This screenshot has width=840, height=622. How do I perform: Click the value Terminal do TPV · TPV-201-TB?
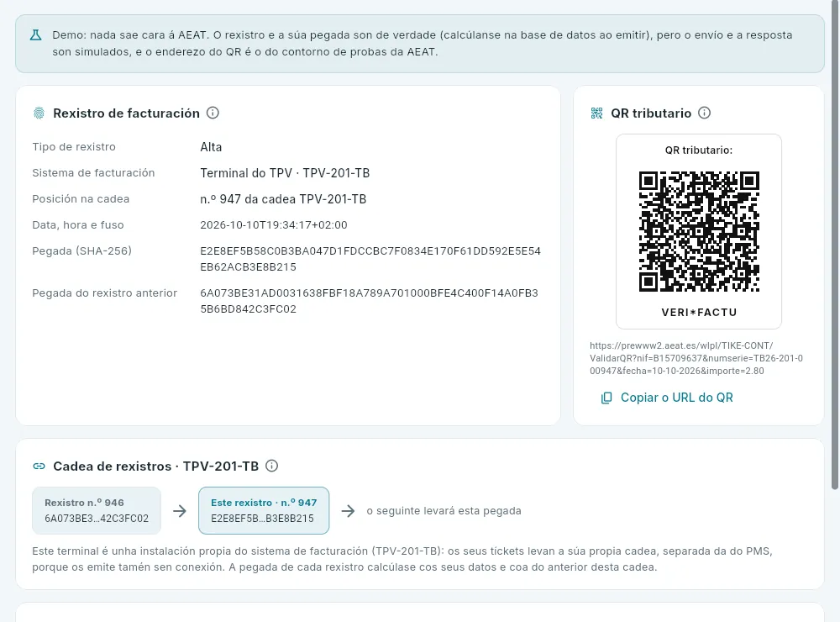pos(285,173)
